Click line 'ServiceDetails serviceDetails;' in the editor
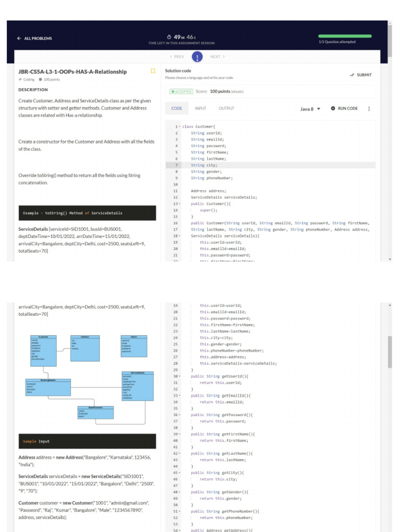Viewport: 399px width, 532px height. tap(224, 197)
